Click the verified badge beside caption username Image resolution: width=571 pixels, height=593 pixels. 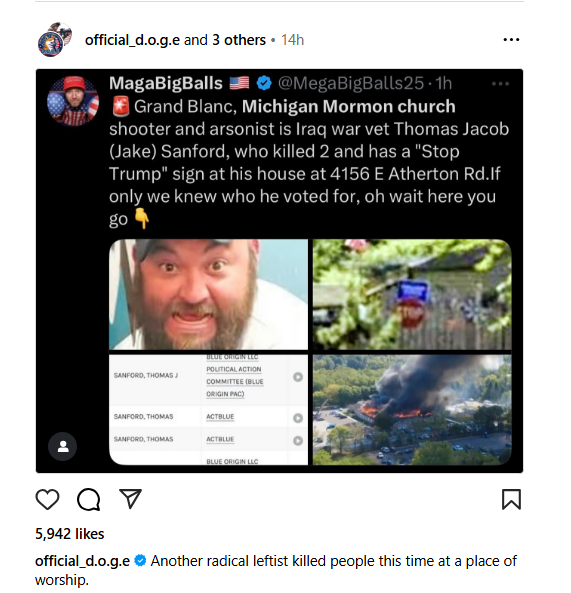(x=140, y=560)
